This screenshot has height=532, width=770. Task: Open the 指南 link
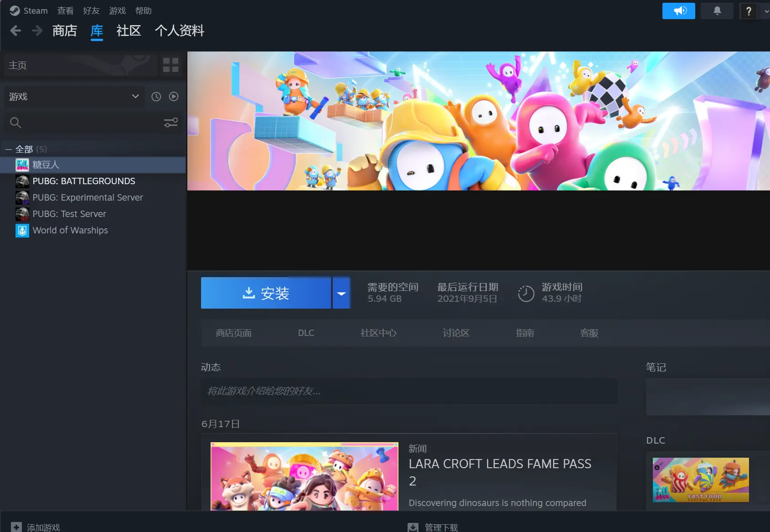point(525,333)
